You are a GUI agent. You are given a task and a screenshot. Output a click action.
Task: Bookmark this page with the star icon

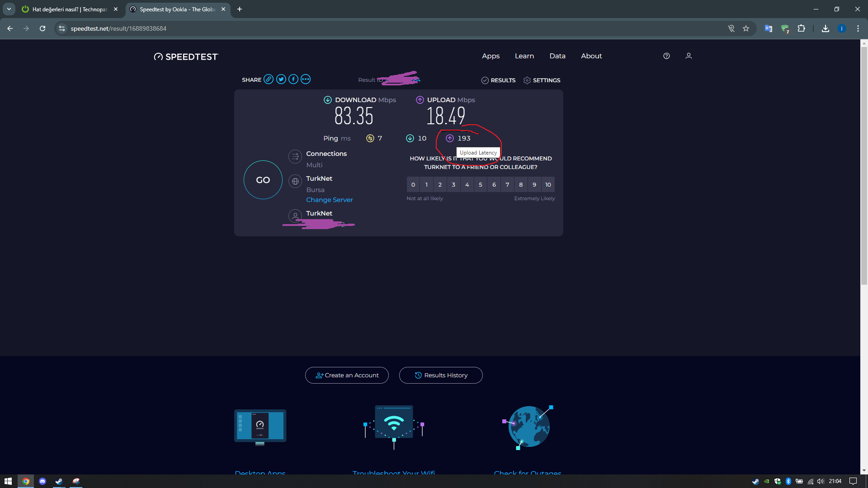pos(746,28)
